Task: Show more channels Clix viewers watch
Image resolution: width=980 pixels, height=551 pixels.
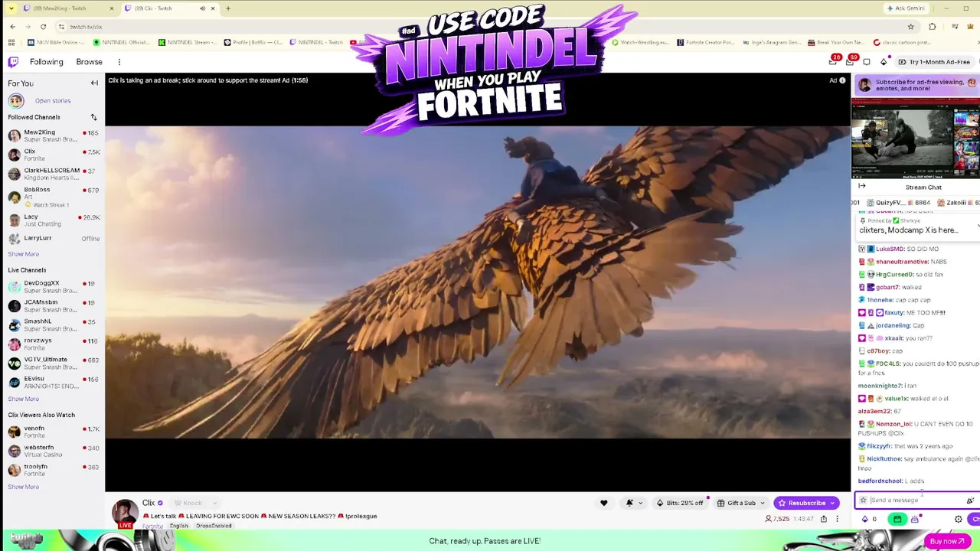Action: (x=23, y=487)
